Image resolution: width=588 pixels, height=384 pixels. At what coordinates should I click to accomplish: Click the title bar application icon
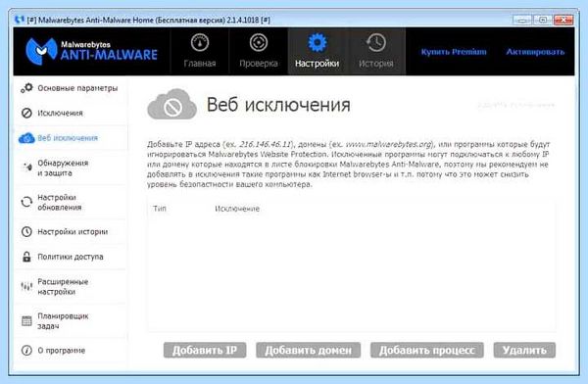20,20
